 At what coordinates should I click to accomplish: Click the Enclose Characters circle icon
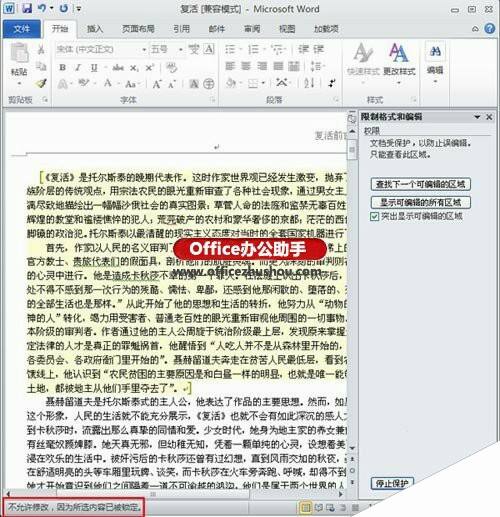tap(209, 84)
